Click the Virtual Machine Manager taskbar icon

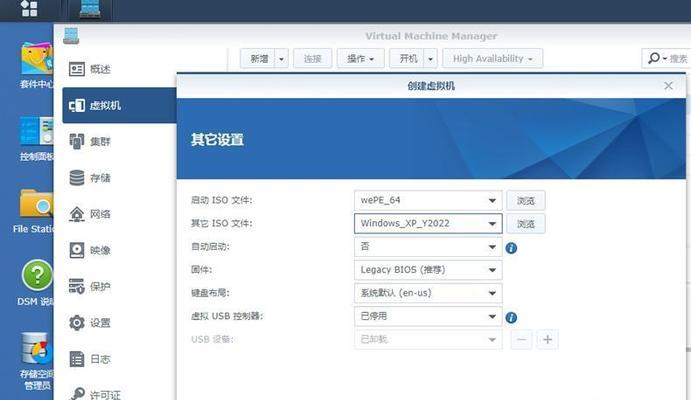pos(90,8)
